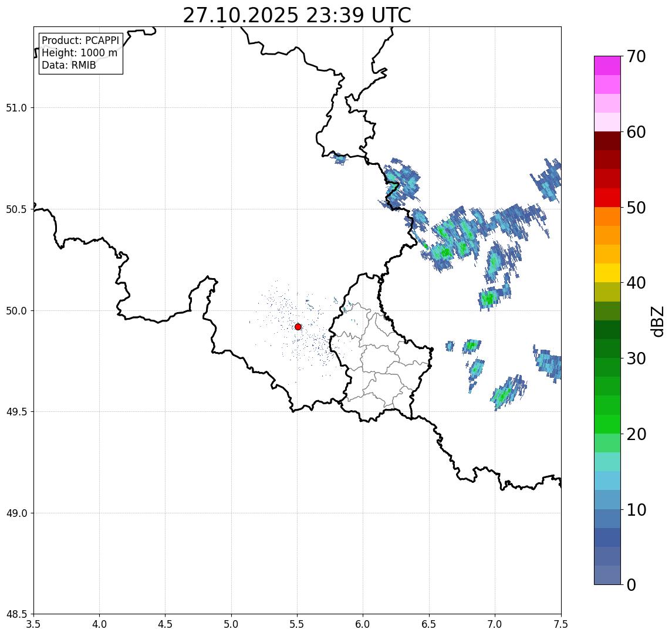Click the latitude axis label "48.5"

[x=16, y=614]
